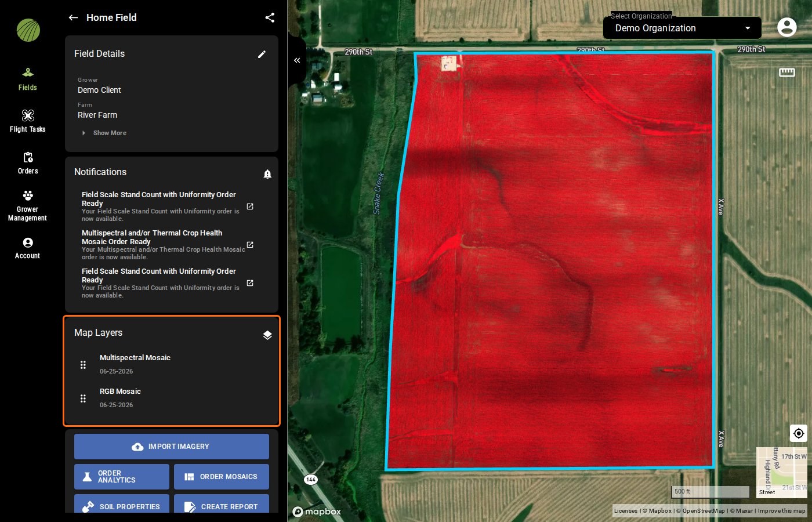Click the Mapbox logo on the map
The image size is (812, 522).
pos(317,512)
